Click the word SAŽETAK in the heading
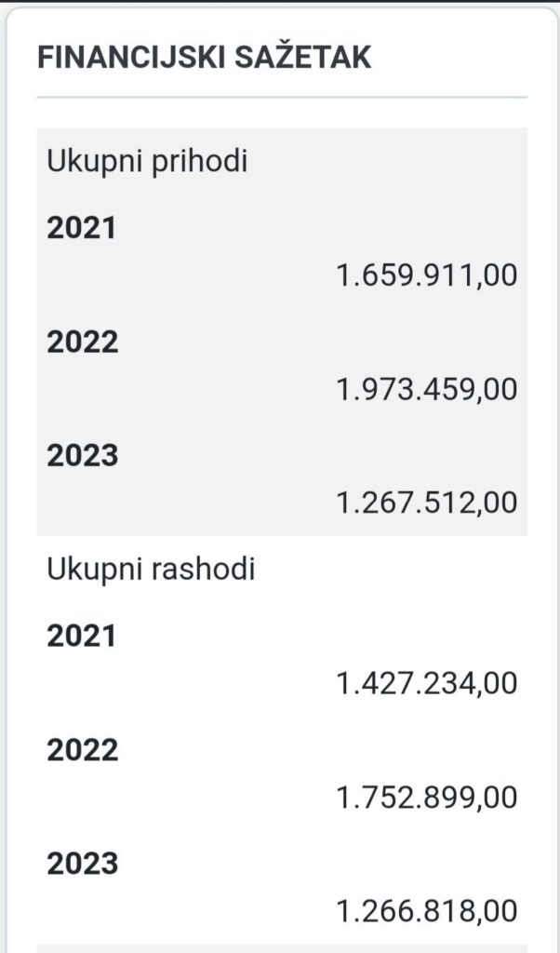Screen dimensions: 560x953 coord(307,58)
